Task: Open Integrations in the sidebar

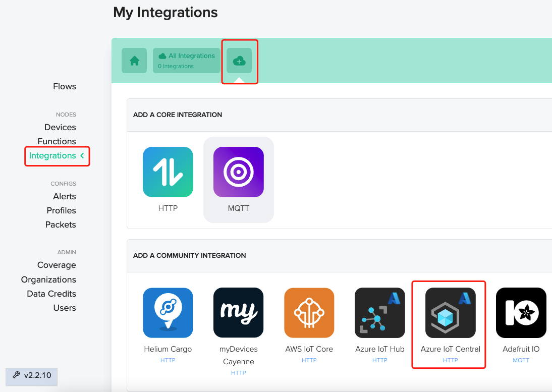Action: click(x=52, y=155)
